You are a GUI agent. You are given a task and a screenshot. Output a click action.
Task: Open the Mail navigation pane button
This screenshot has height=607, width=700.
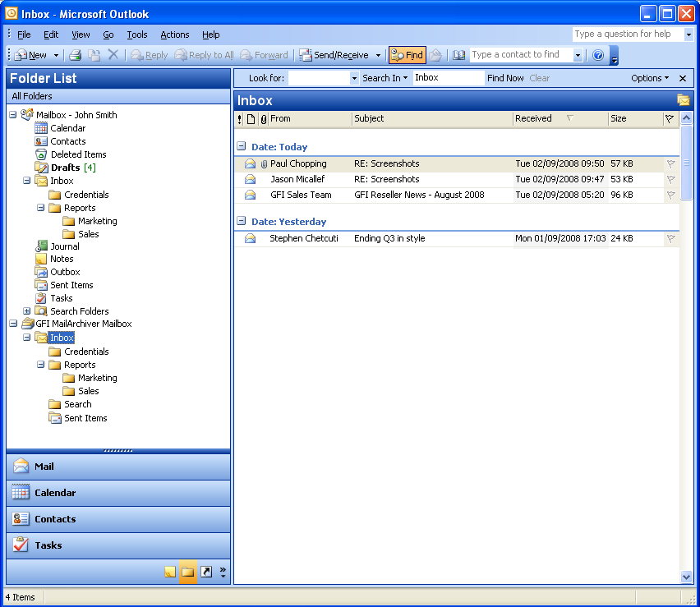click(118, 467)
